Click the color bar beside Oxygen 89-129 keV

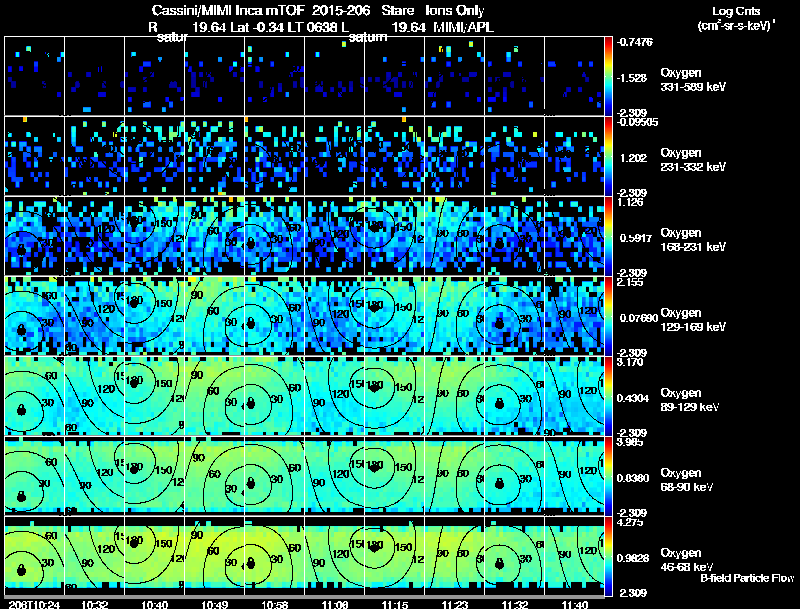click(610, 396)
